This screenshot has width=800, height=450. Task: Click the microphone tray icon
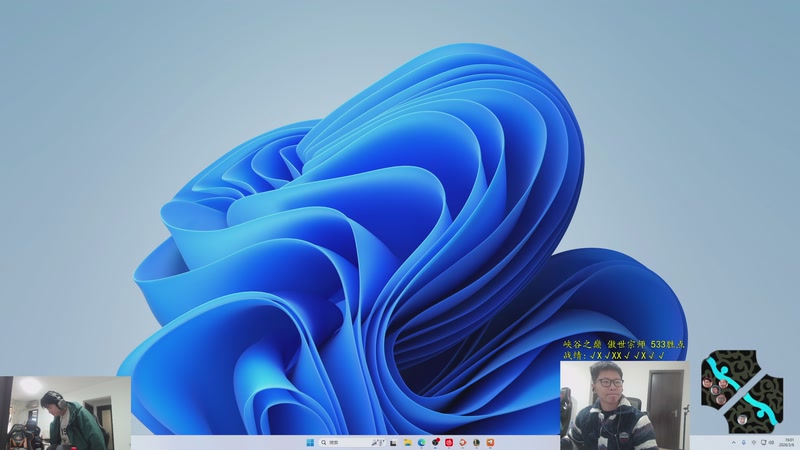(x=744, y=442)
